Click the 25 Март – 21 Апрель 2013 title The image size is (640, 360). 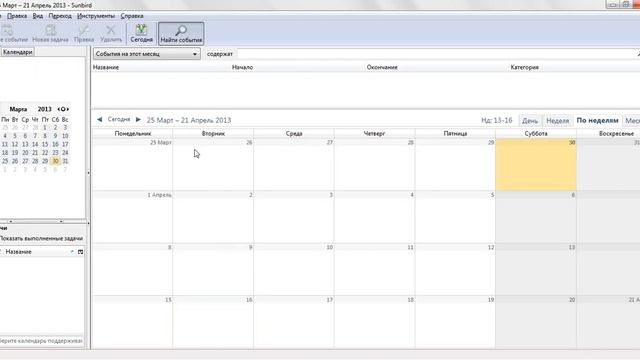coord(189,120)
